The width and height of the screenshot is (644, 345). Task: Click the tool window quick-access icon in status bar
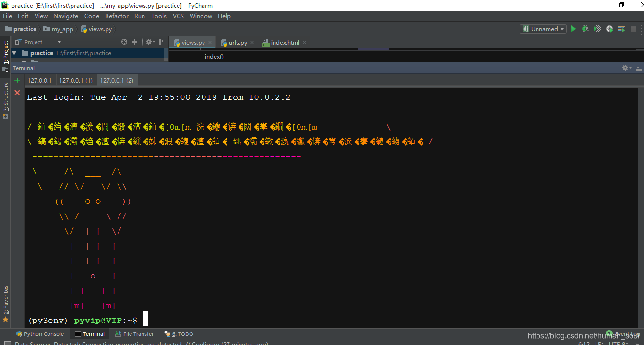(x=7, y=343)
